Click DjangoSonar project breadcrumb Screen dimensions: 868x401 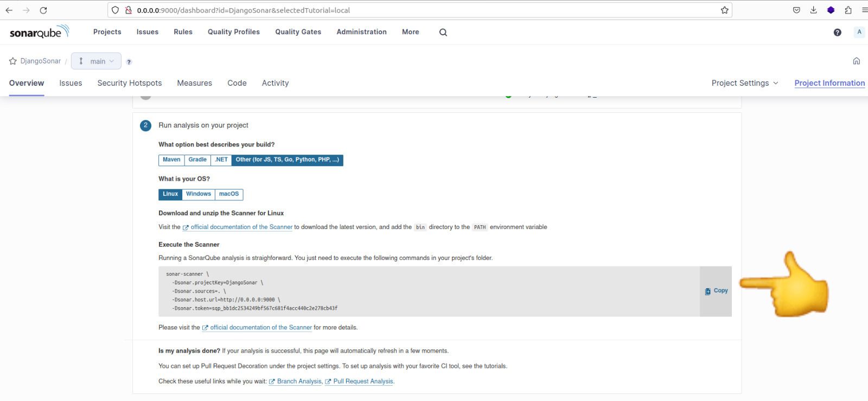[40, 61]
